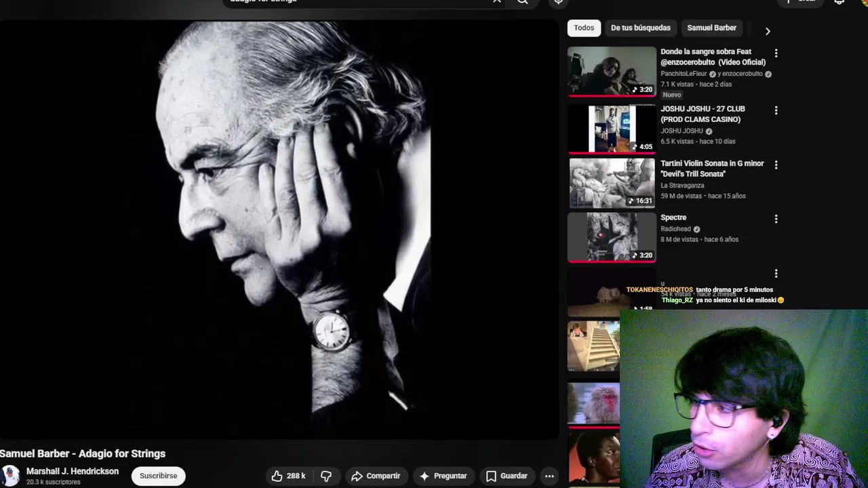Select the Todos filter chip
This screenshot has width=868, height=488.
(x=584, y=28)
